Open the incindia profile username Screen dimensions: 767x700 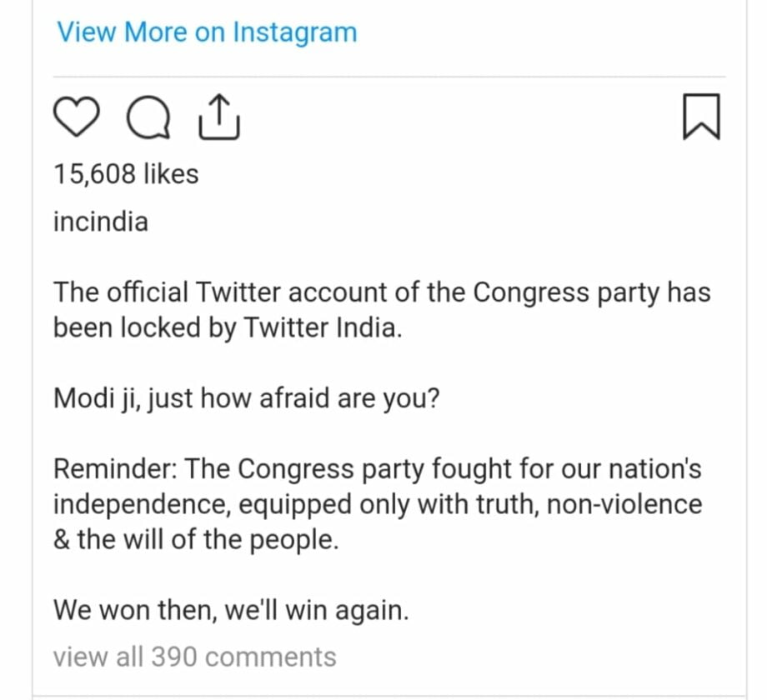[x=100, y=222]
